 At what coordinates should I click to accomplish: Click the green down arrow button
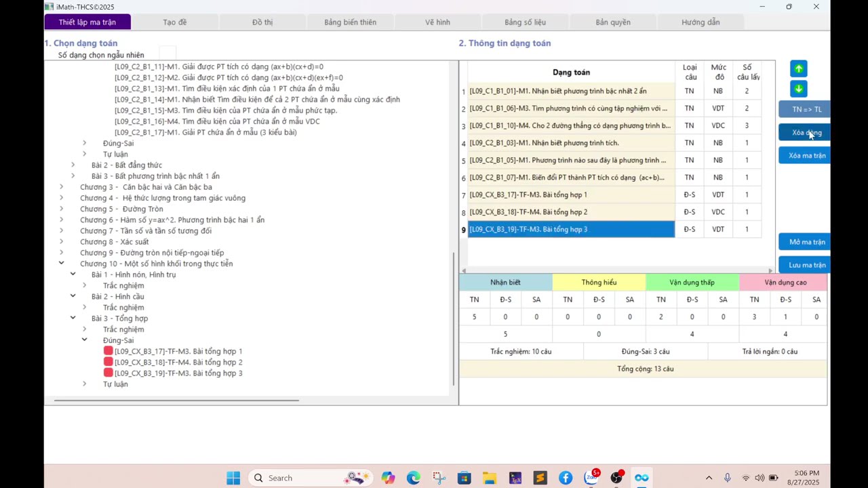coord(798,89)
